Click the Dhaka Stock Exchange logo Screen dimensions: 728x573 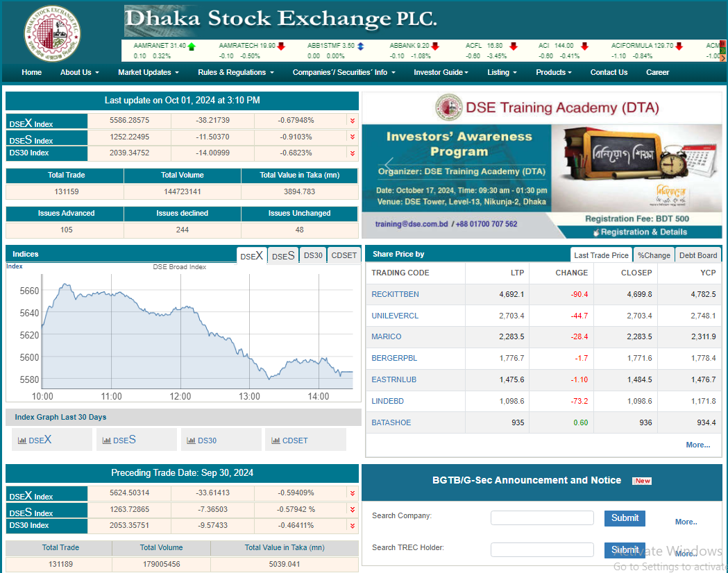pos(52,33)
